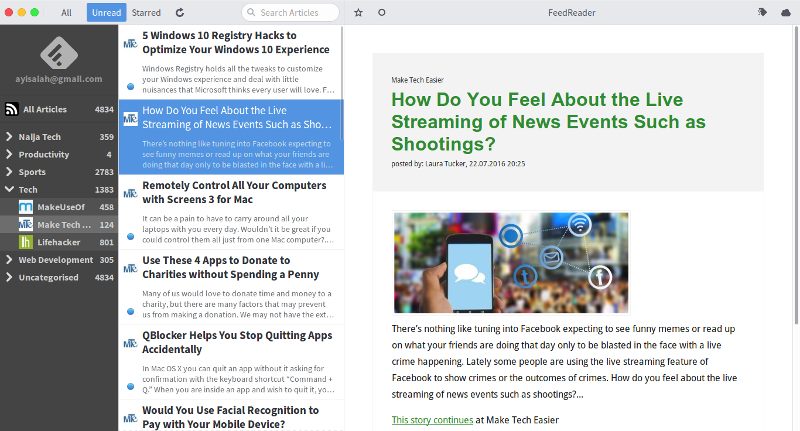Screen dimensions: 800x431
Task: Switch to the Unread tab
Action: coord(107,13)
